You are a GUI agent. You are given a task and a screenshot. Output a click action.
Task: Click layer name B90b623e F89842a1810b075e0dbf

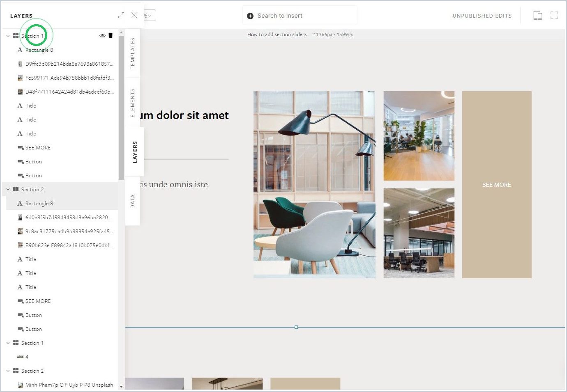[x=69, y=245]
